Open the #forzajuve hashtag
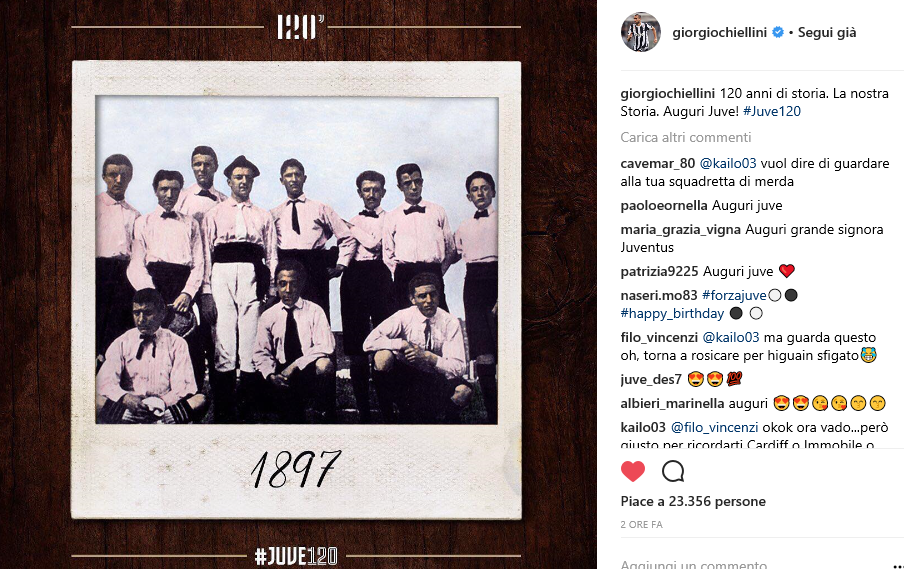This screenshot has height=569, width=904. click(x=734, y=295)
